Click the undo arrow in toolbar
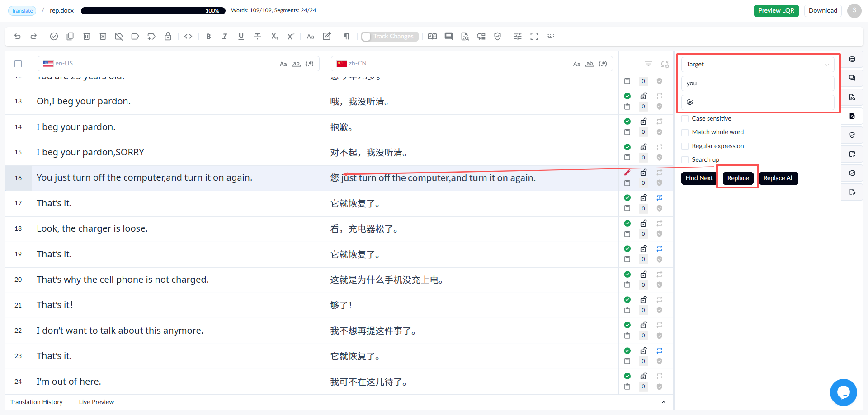This screenshot has height=415, width=868. point(18,37)
